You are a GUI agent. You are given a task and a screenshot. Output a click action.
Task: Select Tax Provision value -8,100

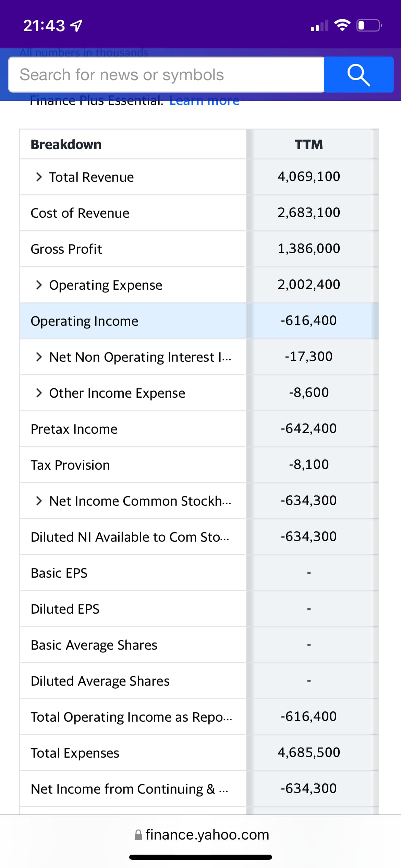[x=309, y=465]
